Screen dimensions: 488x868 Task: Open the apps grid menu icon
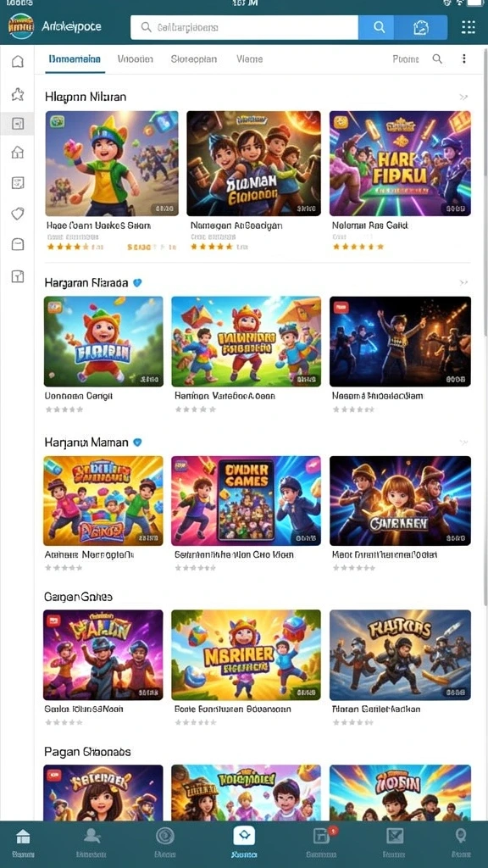468,27
